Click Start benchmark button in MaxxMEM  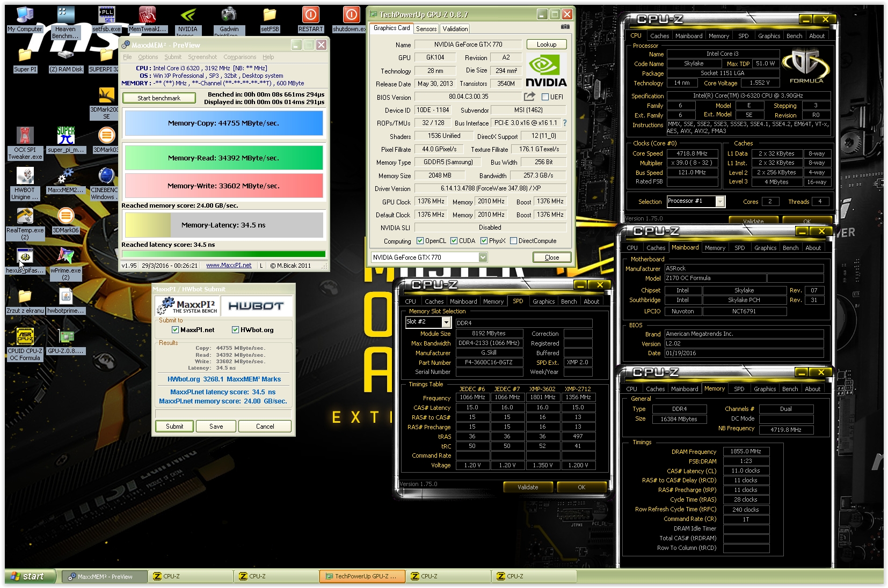pyautogui.click(x=159, y=98)
